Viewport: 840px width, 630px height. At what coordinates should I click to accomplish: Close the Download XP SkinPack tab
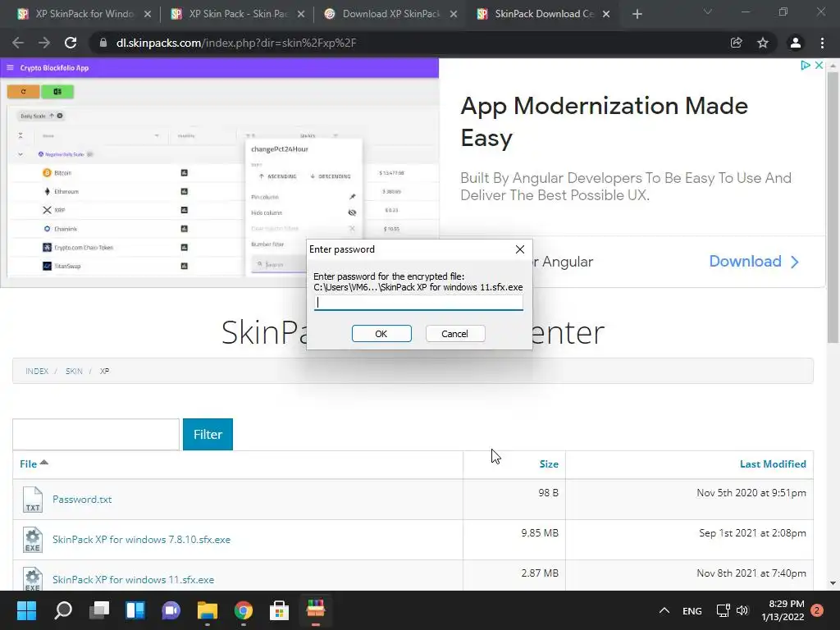[453, 14]
